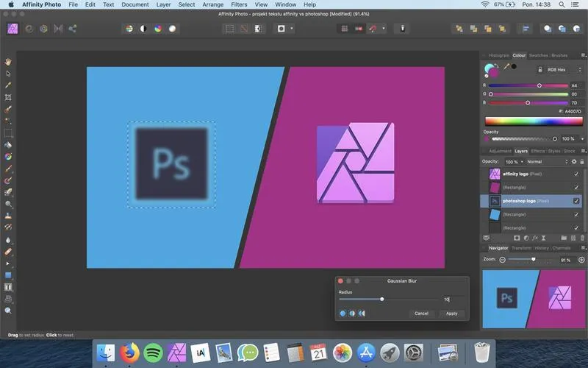
Task: Open the Snapping options dropdown arrow
Action: [x=384, y=29]
